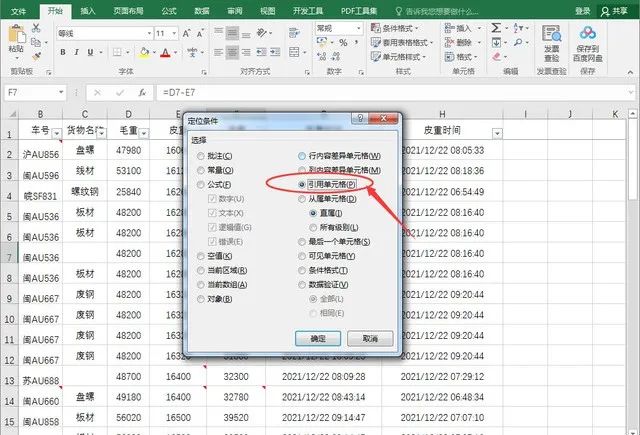Viewport: 640px width, 435px height.
Task: Select the 行内容差异单元格(W) radio option
Action: tap(302, 156)
